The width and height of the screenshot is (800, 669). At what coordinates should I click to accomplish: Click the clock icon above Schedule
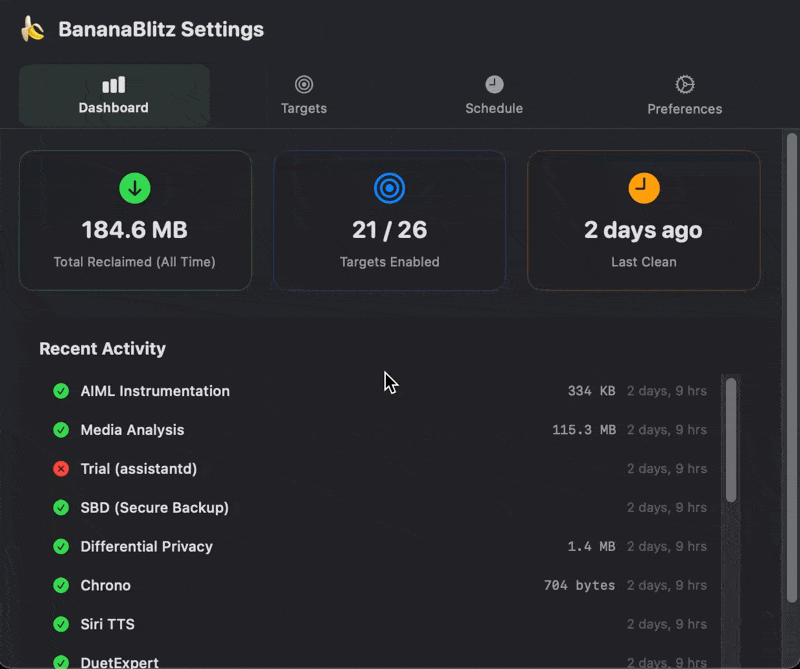[x=494, y=85]
